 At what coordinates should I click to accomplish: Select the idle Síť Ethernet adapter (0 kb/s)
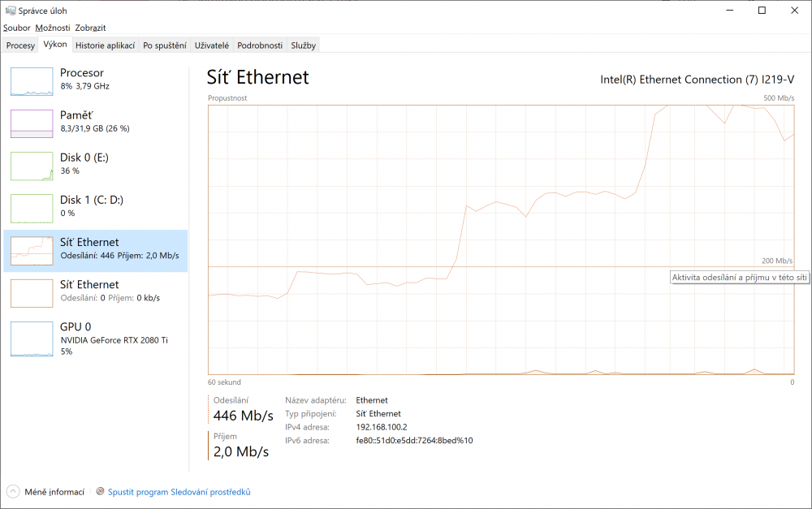(x=95, y=293)
